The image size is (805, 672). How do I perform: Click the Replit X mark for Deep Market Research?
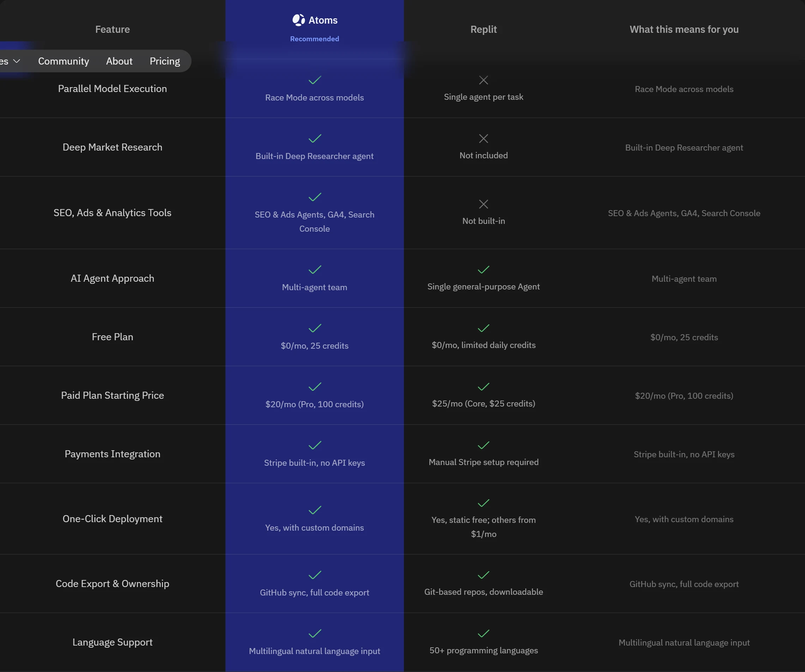point(484,138)
